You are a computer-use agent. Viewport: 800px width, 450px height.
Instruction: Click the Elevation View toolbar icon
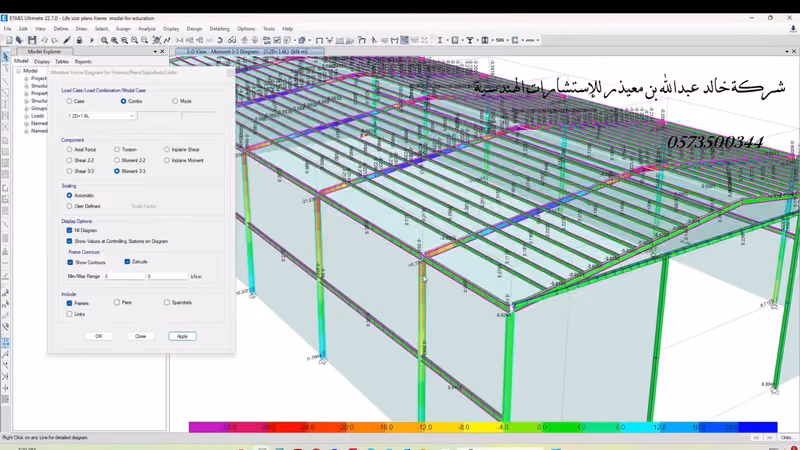click(199, 40)
